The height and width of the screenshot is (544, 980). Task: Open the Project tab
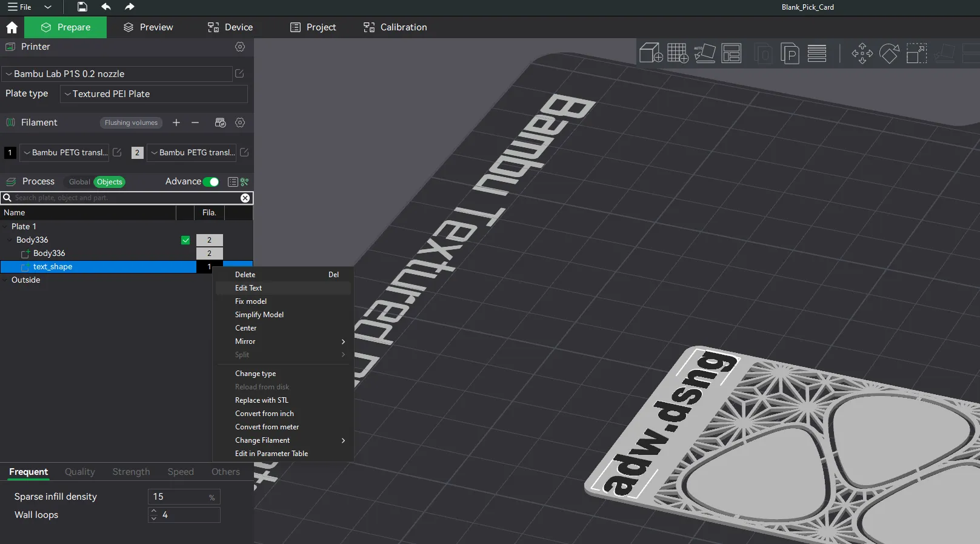(313, 27)
